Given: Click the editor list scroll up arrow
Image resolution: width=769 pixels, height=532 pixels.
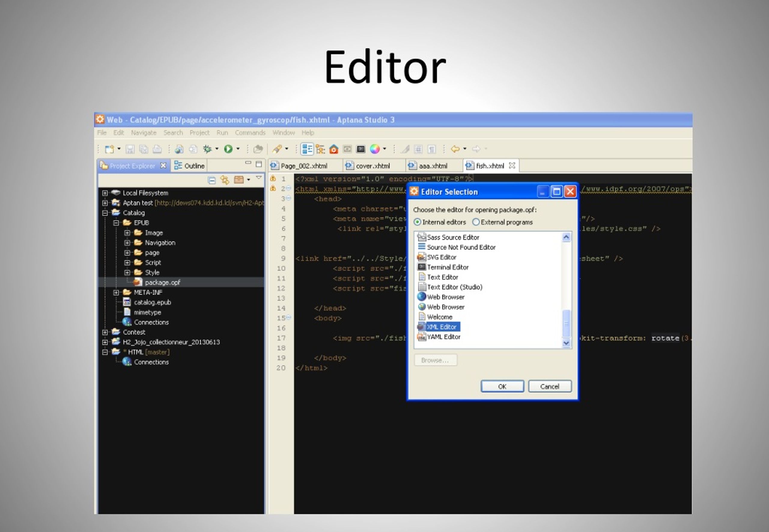Looking at the screenshot, I should (566, 237).
